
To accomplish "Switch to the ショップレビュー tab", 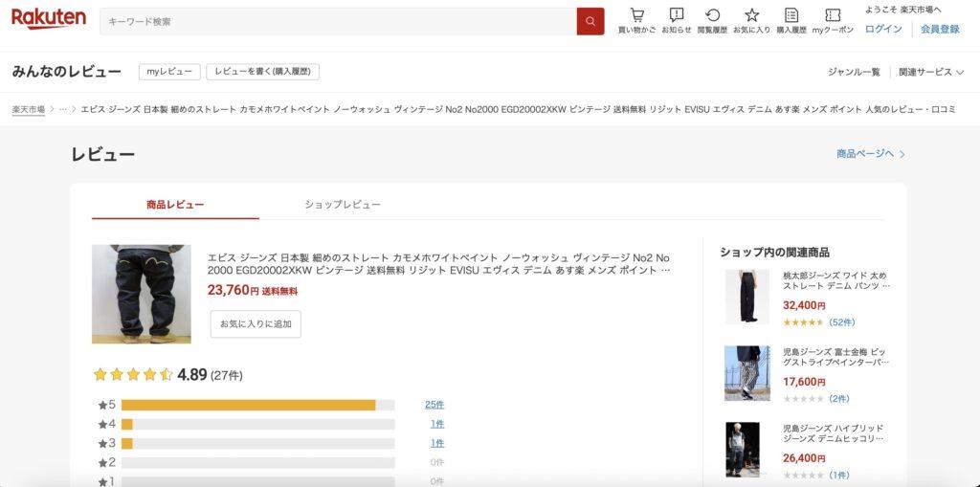I will coord(343,205).
